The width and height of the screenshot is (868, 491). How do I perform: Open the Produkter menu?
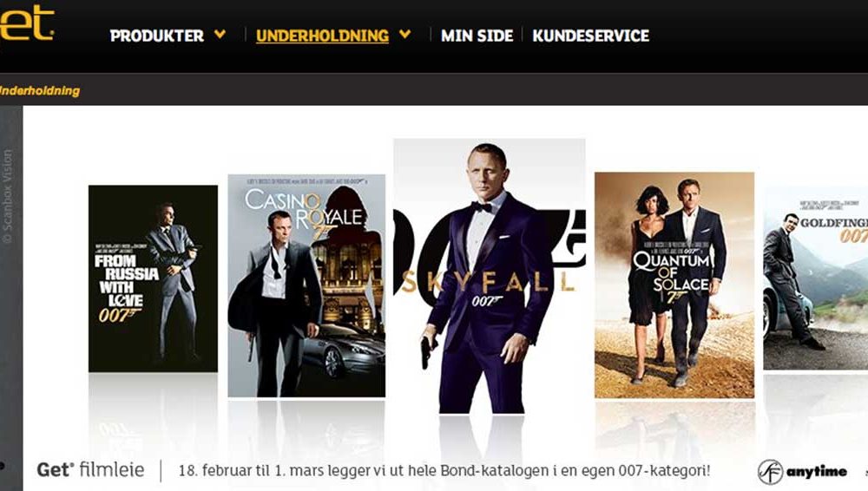tap(156, 36)
